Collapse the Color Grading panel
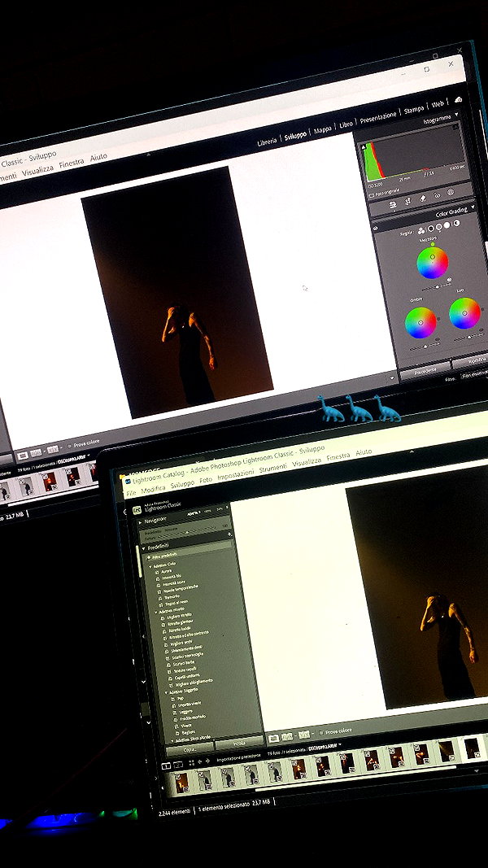The image size is (488, 868). (x=472, y=207)
